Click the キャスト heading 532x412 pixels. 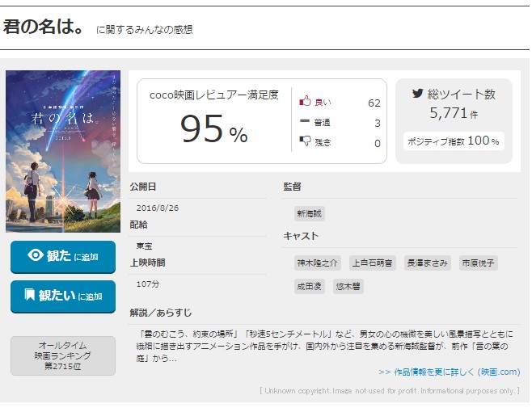301,236
